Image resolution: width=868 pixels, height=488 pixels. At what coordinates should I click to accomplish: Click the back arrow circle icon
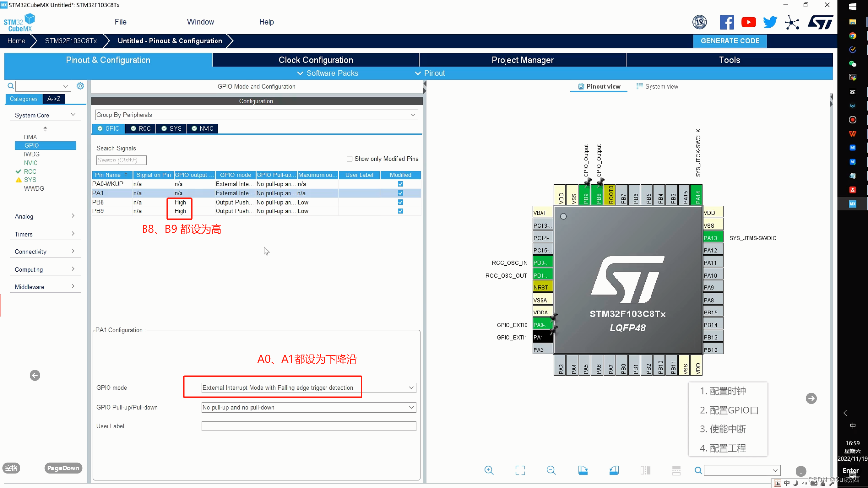coord(35,375)
